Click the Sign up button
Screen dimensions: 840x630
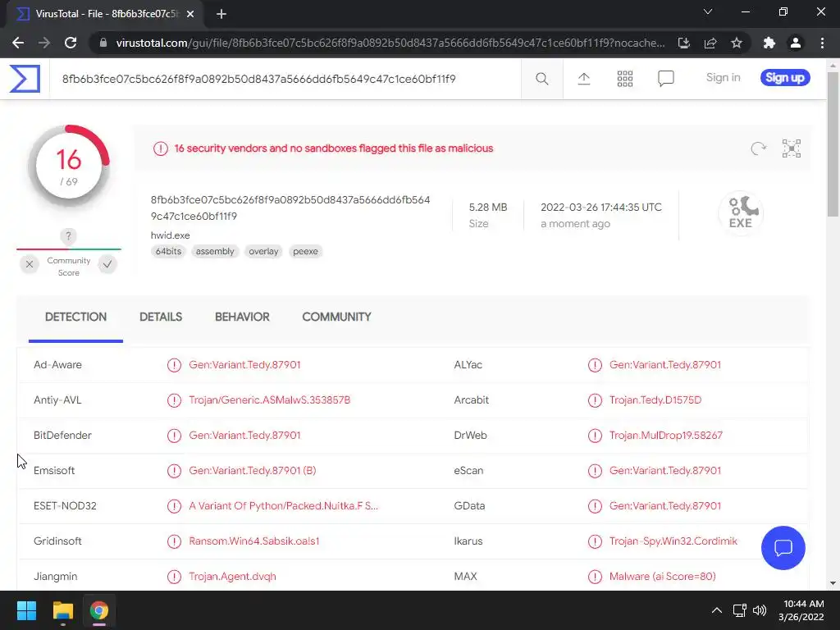point(785,78)
